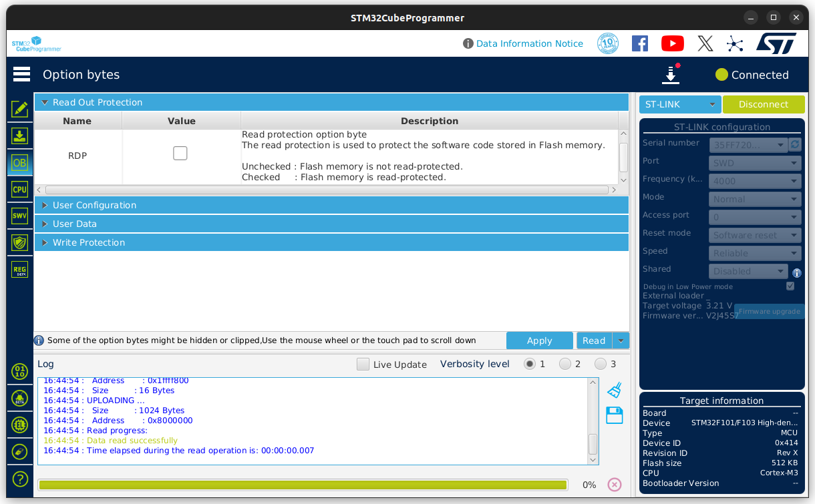This screenshot has width=815, height=504.
Task: Save the log with the floppy disk icon
Action: tap(615, 415)
